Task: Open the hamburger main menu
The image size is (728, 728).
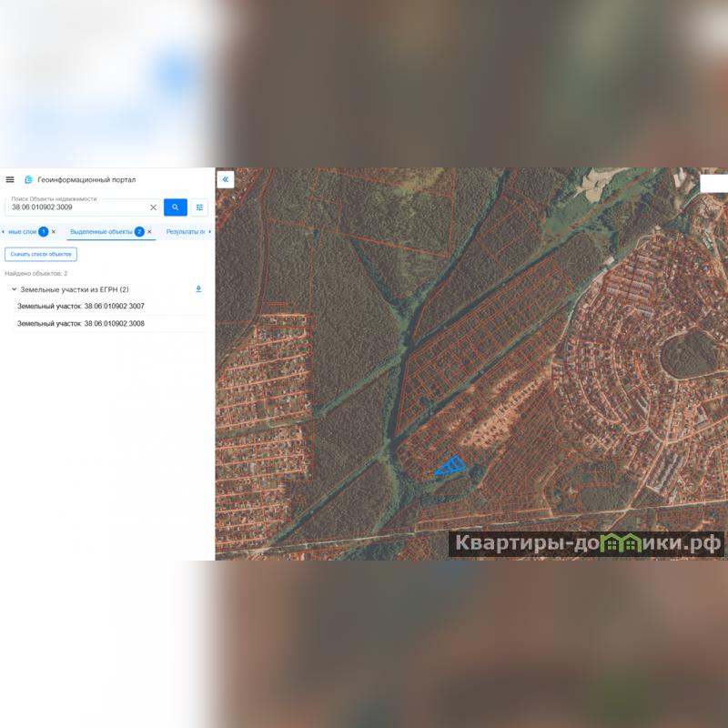Action: tap(10, 179)
